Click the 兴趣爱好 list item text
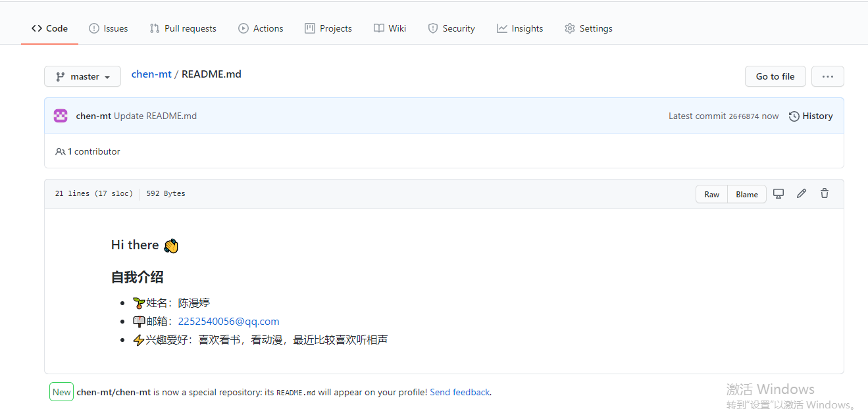This screenshot has width=868, height=415. [267, 340]
